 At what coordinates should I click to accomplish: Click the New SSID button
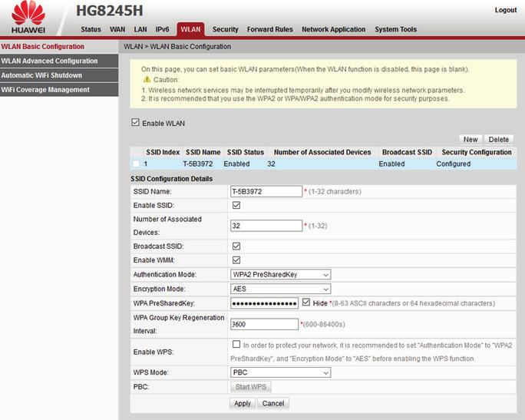(x=471, y=139)
